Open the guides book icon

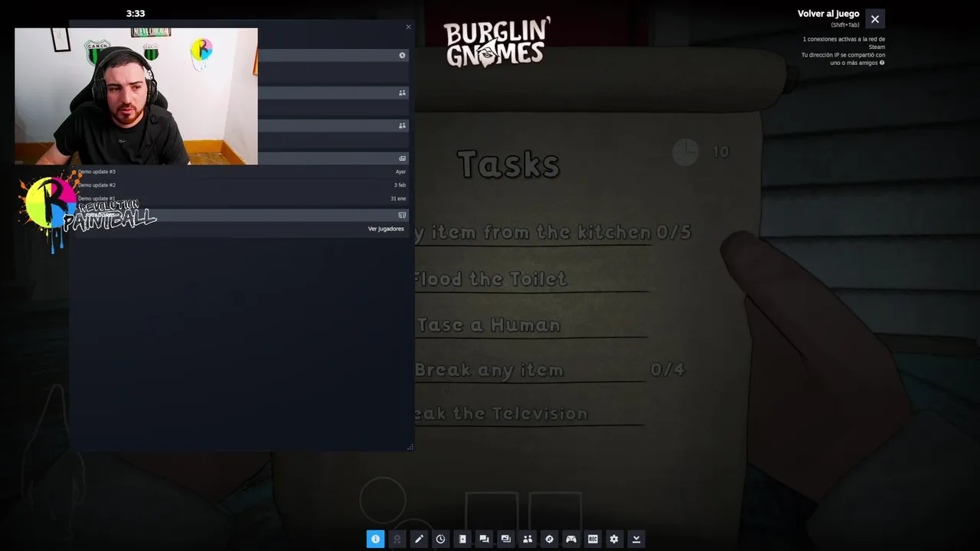[462, 539]
